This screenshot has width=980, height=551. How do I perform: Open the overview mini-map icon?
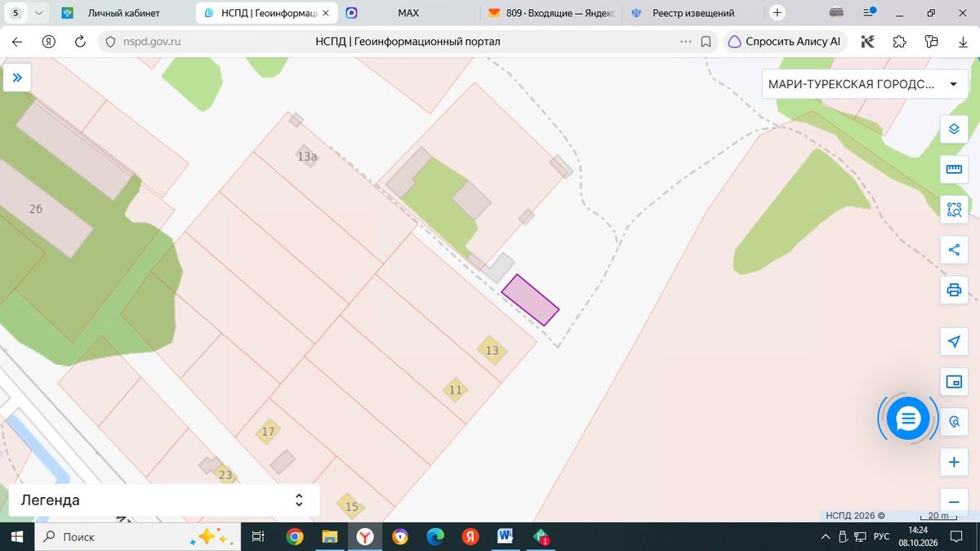coord(953,381)
